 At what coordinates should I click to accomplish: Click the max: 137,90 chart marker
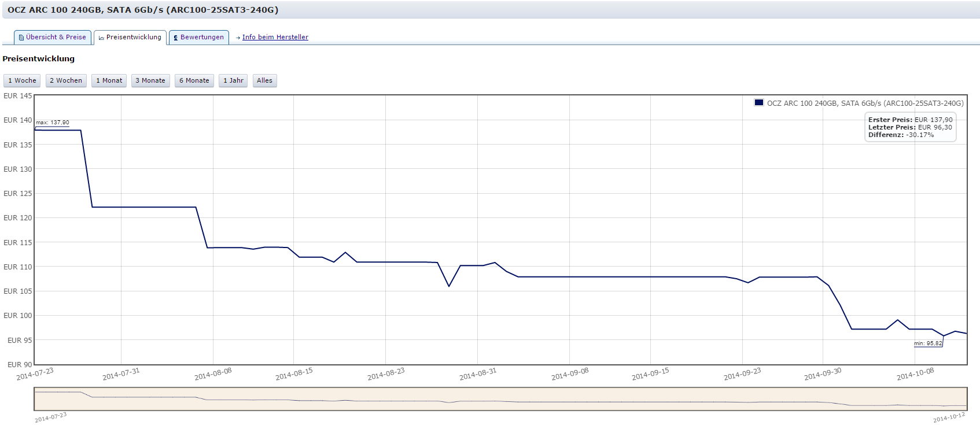click(x=52, y=123)
